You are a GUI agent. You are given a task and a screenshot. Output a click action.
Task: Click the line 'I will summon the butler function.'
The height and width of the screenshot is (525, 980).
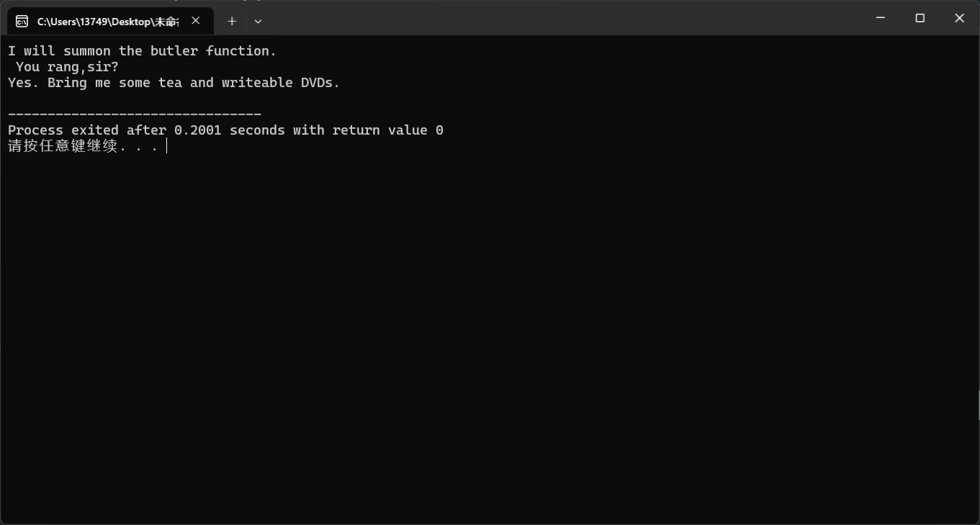tap(142, 50)
